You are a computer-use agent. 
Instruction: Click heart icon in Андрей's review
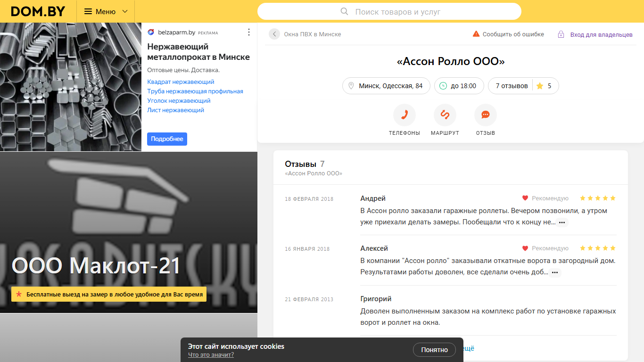pyautogui.click(x=525, y=198)
